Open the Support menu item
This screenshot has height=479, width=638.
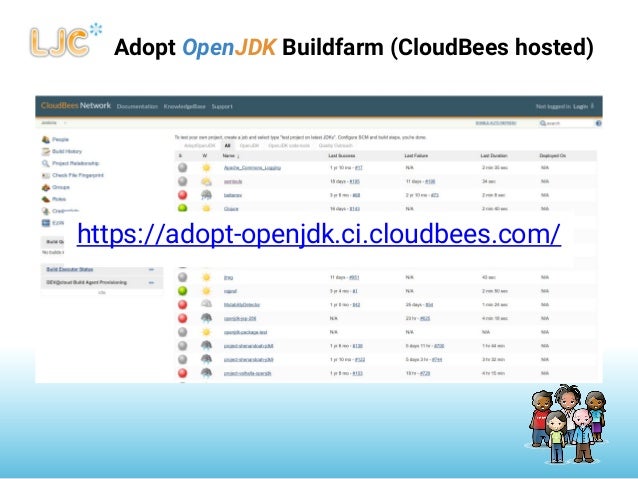(x=222, y=106)
